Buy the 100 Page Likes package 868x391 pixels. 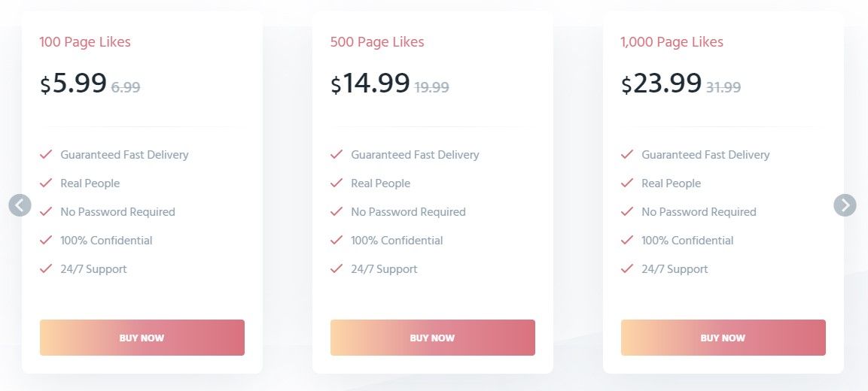[142, 338]
